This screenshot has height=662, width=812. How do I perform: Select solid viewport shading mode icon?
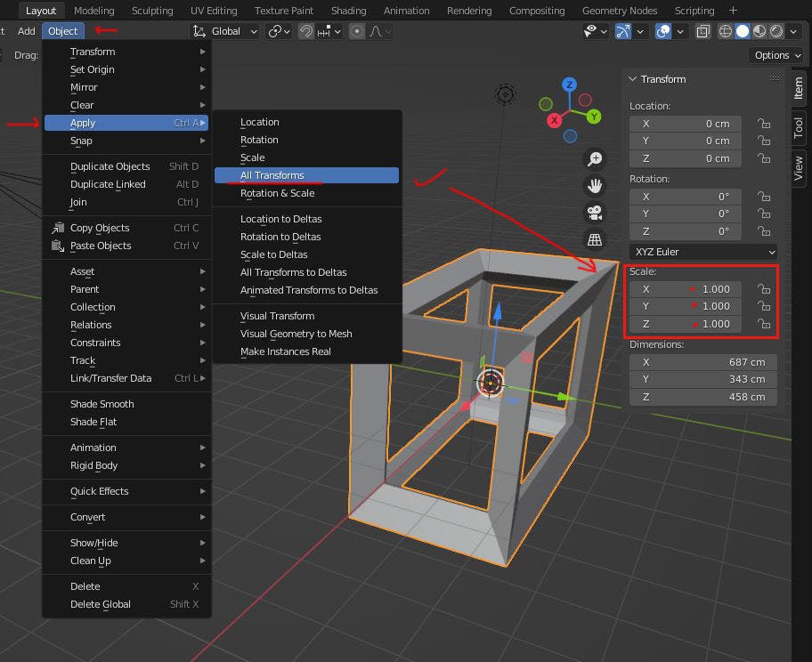click(742, 31)
